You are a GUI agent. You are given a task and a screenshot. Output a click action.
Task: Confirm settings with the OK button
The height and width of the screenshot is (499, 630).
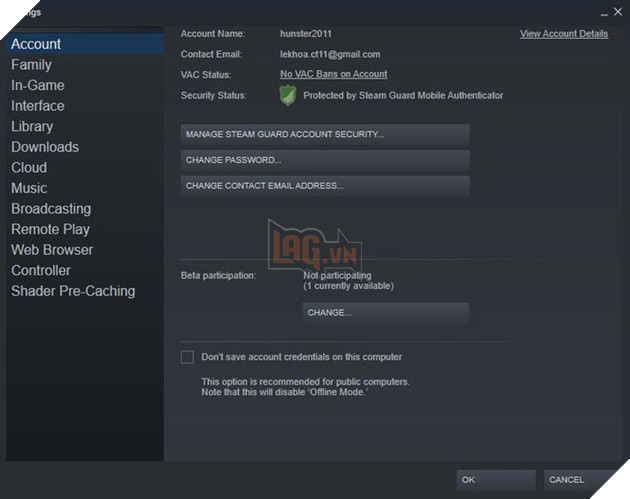point(496,480)
